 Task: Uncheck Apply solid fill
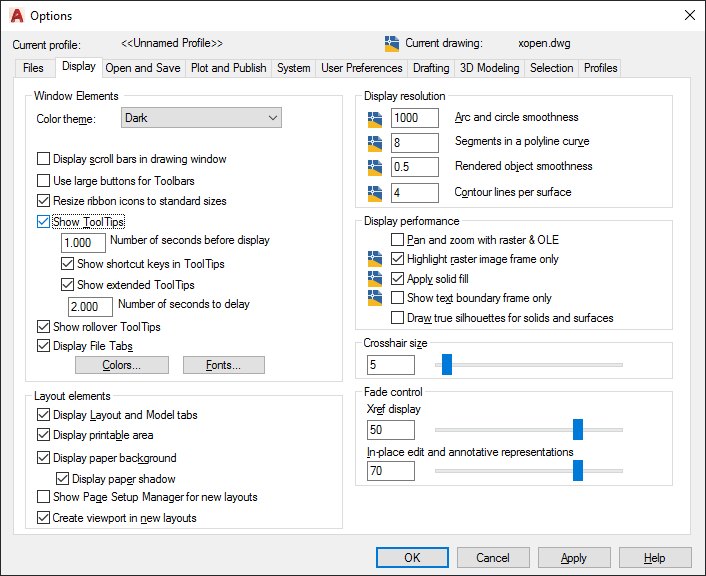[397, 279]
